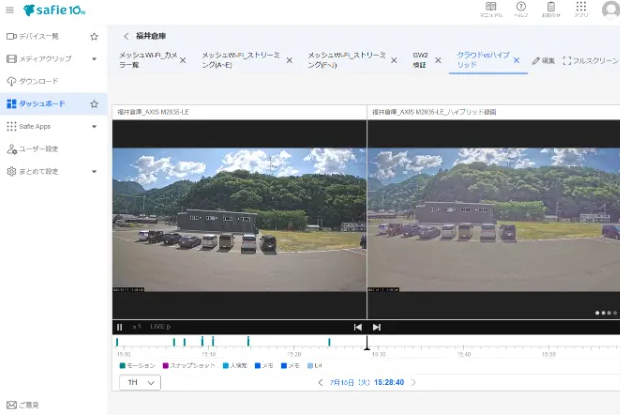Close the GW2 検証 tab
This screenshot has height=415, width=620.
pos(438,60)
